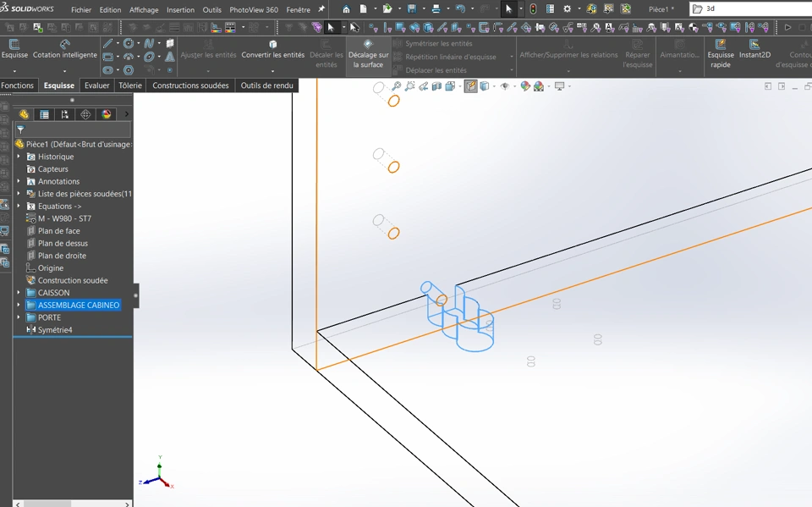The image size is (812, 507).
Task: Expand the Annotations tree node
Action: pyautogui.click(x=19, y=181)
